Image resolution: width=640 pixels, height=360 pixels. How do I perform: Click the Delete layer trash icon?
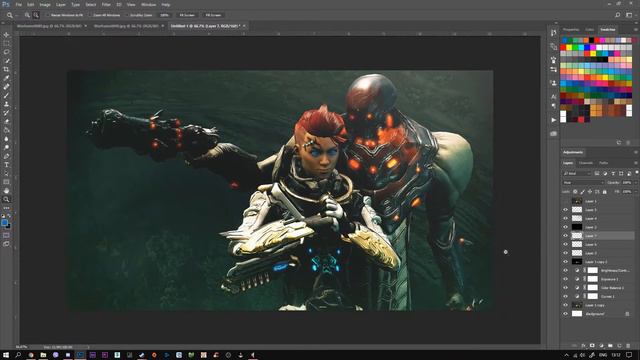click(628, 345)
